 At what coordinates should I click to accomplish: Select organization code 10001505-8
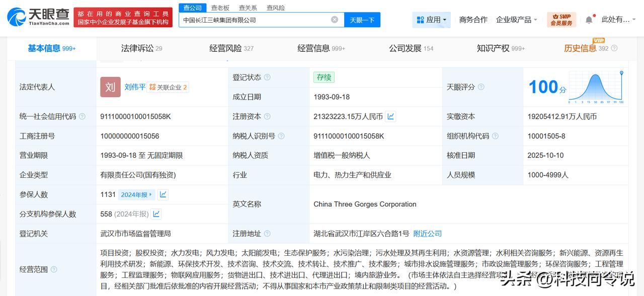(x=546, y=136)
